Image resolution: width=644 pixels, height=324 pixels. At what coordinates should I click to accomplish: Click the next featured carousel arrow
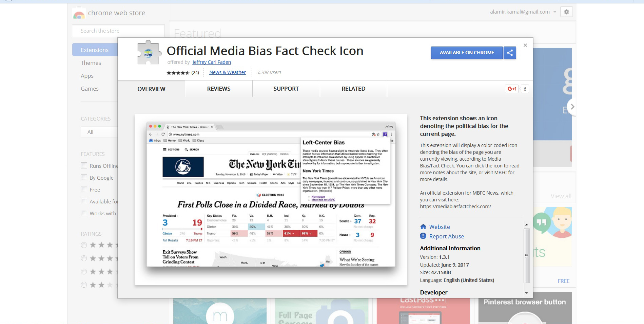pyautogui.click(x=572, y=107)
